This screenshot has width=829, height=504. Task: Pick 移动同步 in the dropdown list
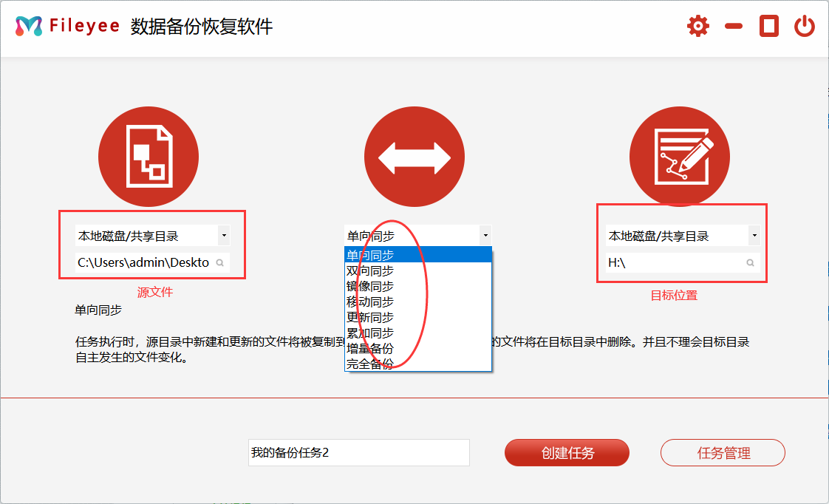click(370, 302)
